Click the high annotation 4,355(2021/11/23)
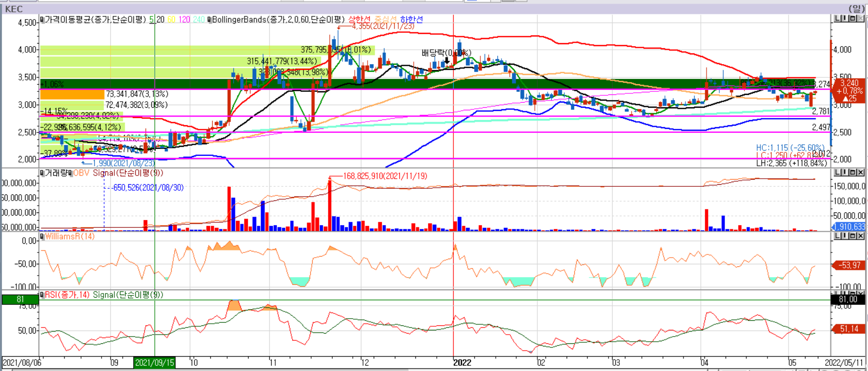 point(383,26)
